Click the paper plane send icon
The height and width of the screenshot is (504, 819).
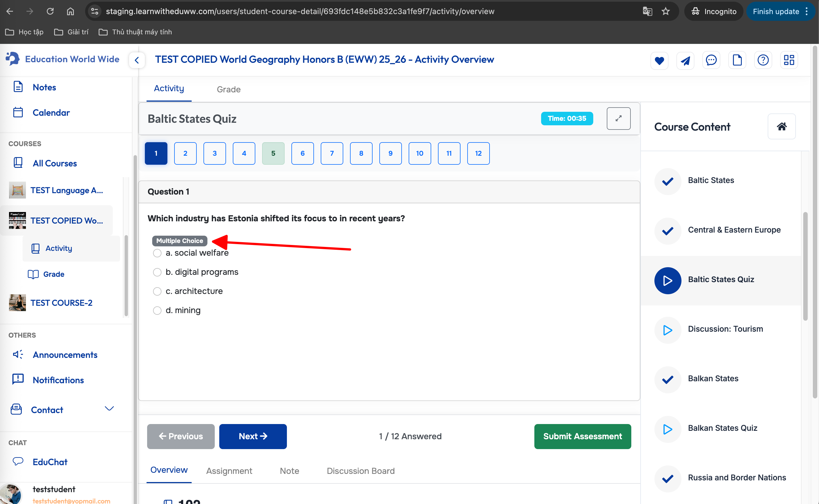click(x=685, y=60)
